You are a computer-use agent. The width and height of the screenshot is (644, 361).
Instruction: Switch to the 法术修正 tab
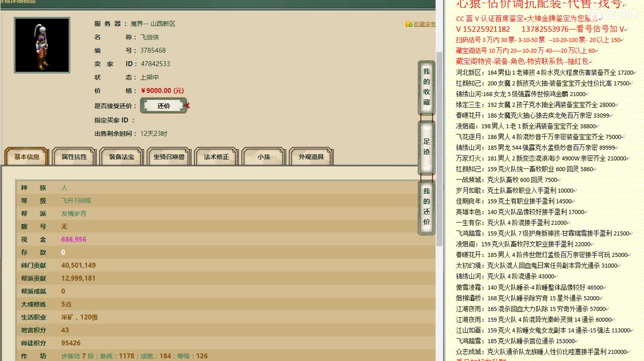216,157
